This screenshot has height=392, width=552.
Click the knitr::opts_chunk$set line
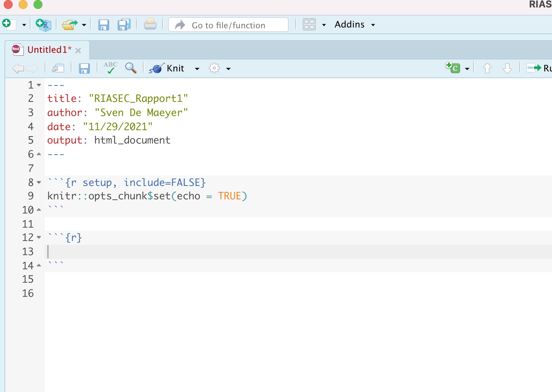tap(147, 196)
